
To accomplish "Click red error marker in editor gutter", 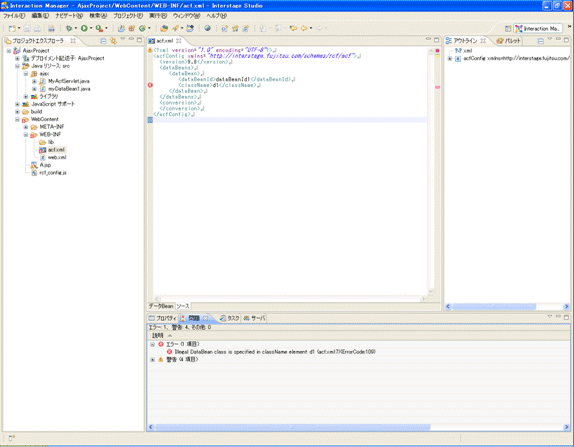I will 150,85.
